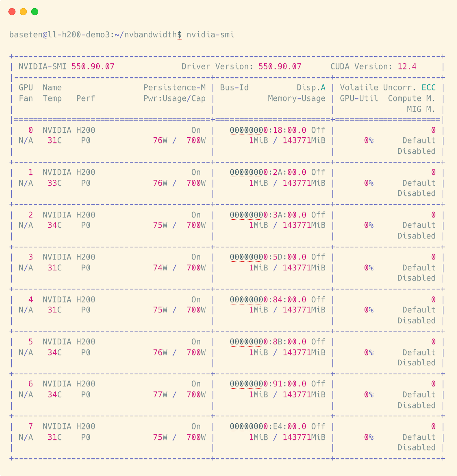Select the Driver Version 550.90.07 value

click(280, 66)
